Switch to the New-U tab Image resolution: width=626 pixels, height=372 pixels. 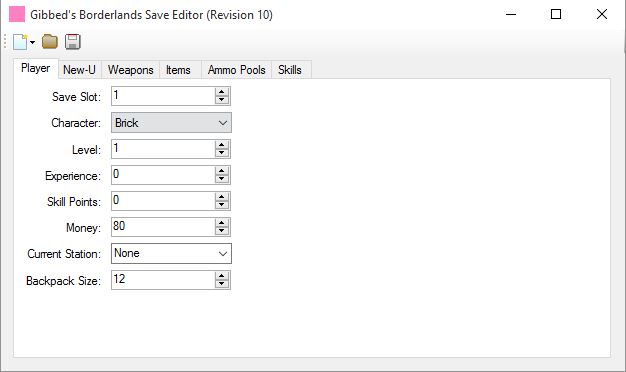pos(79,70)
